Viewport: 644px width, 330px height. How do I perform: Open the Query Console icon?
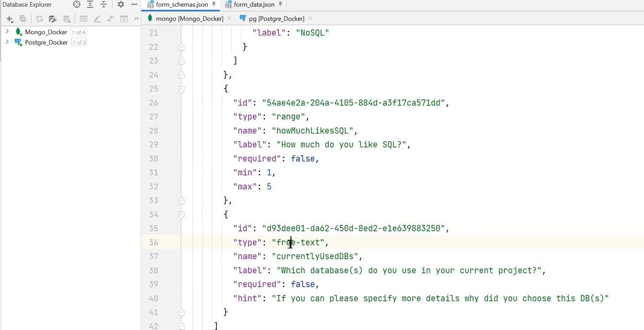point(124,18)
